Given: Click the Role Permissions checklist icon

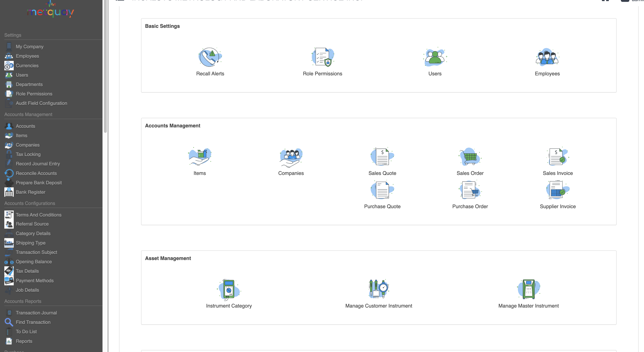Looking at the screenshot, I should [323, 57].
